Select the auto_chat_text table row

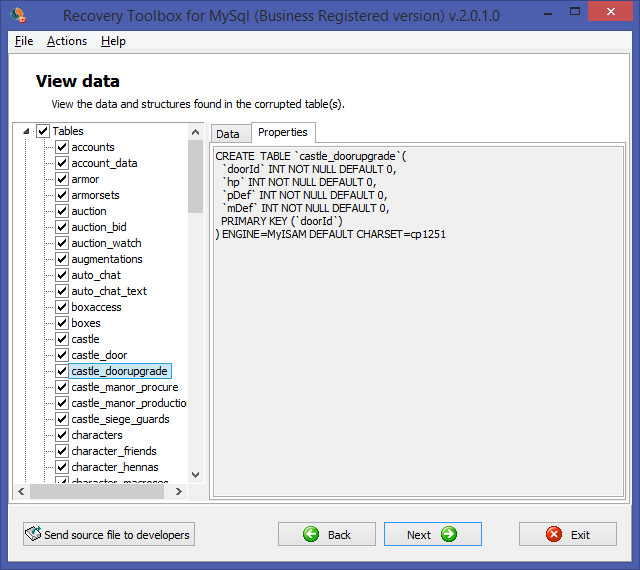click(x=109, y=291)
